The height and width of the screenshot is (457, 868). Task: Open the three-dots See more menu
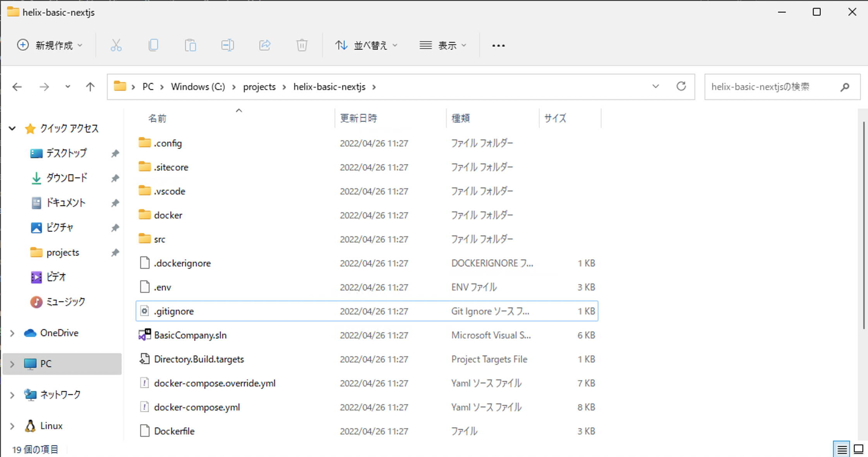tap(498, 46)
